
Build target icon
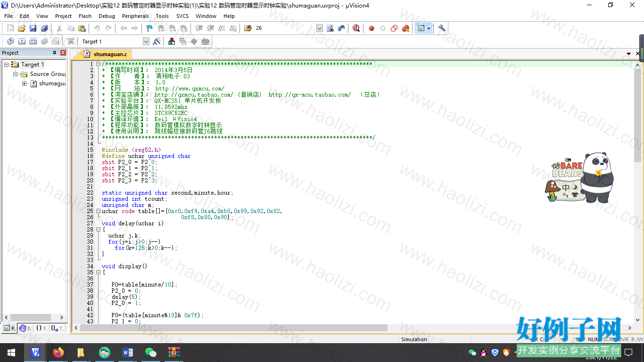coord(22,41)
